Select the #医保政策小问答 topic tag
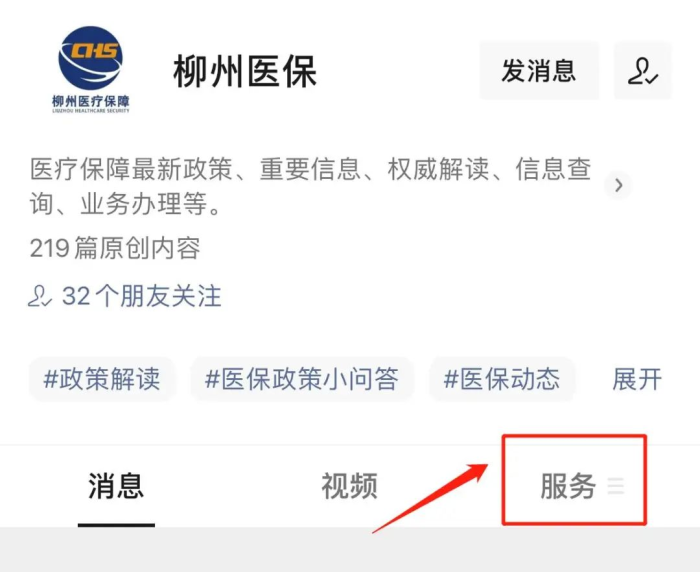 click(302, 379)
